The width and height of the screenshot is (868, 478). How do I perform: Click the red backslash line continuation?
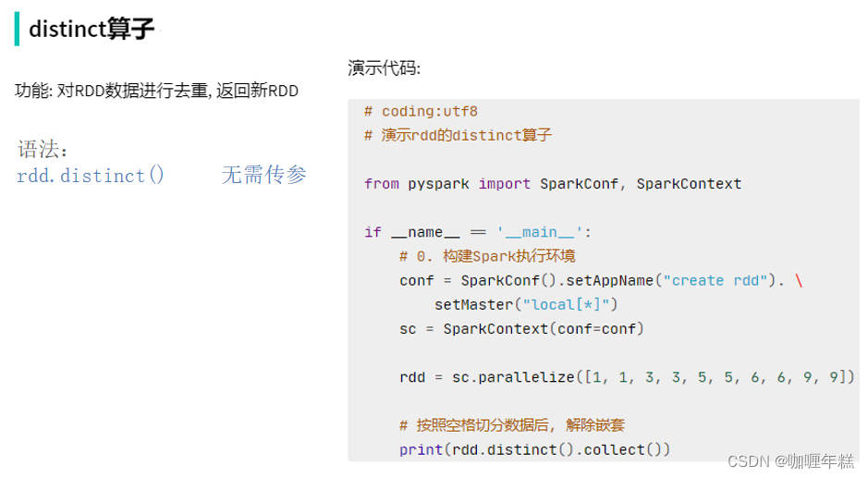pyautogui.click(x=799, y=280)
